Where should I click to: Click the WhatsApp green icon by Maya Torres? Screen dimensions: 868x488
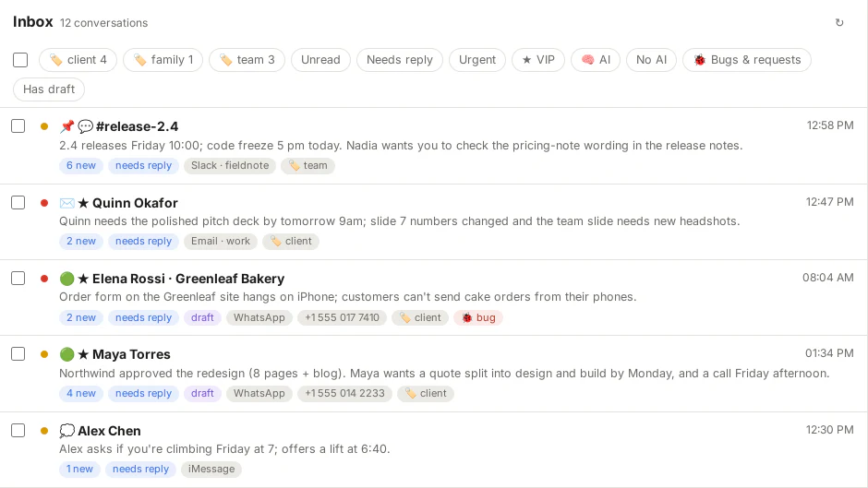[x=67, y=354]
